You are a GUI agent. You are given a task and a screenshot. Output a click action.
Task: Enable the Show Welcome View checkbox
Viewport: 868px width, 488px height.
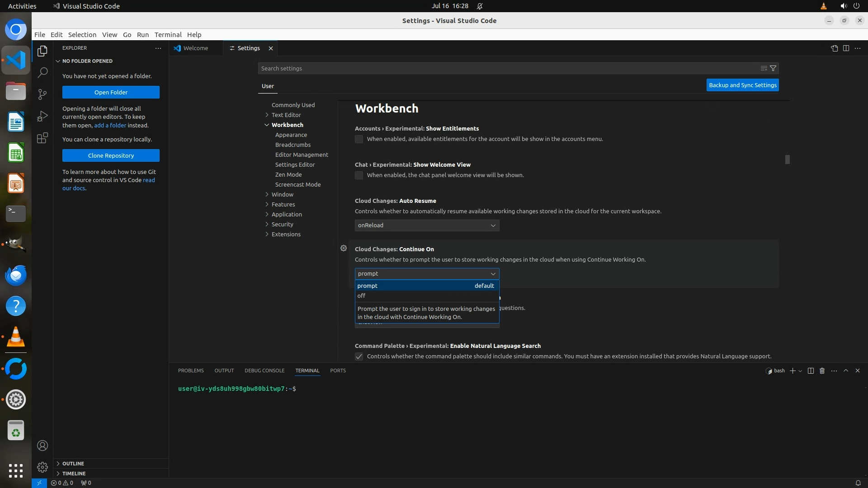(x=359, y=175)
